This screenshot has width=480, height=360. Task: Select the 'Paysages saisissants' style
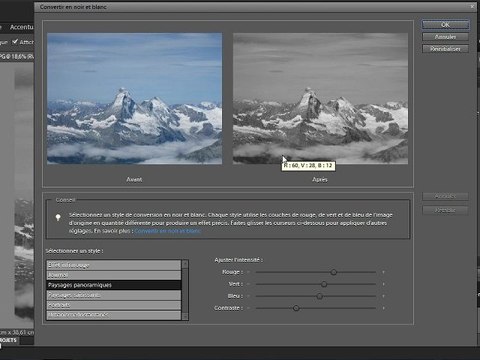coord(114,295)
